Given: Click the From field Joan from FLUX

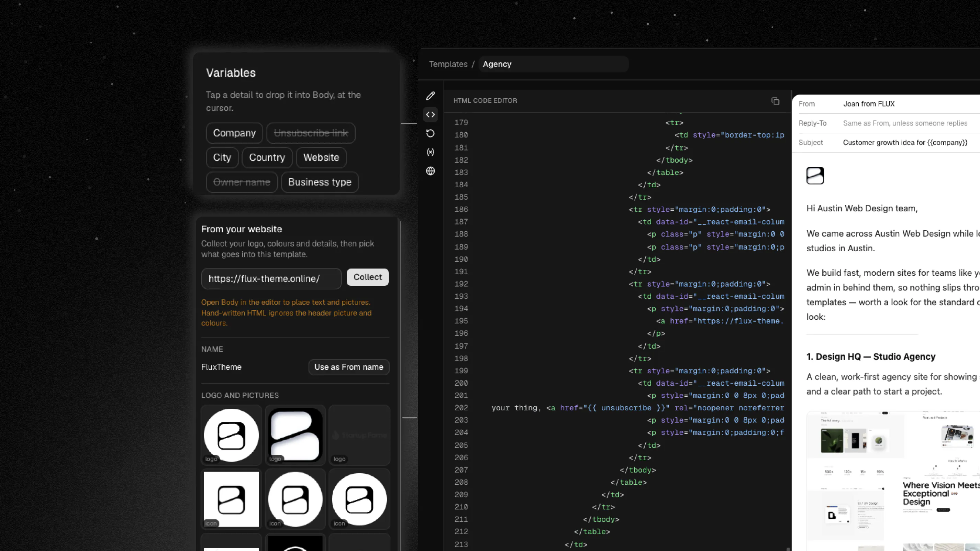Looking at the screenshot, I should tap(869, 104).
